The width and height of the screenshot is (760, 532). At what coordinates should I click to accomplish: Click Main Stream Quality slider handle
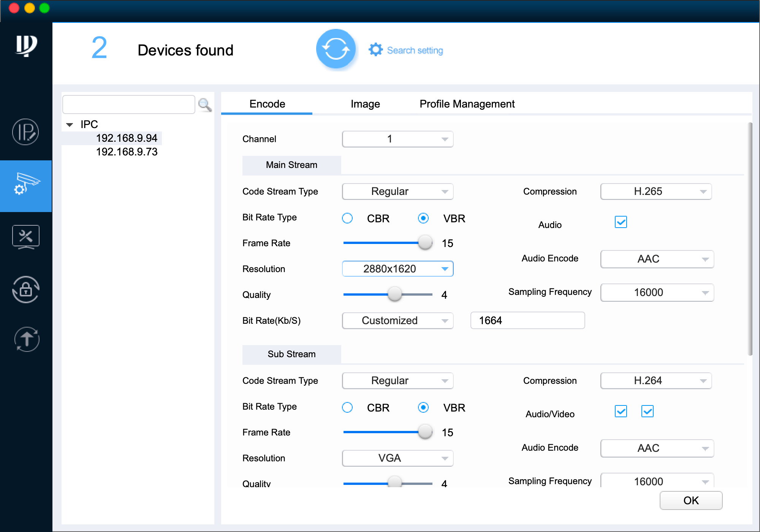coord(395,294)
